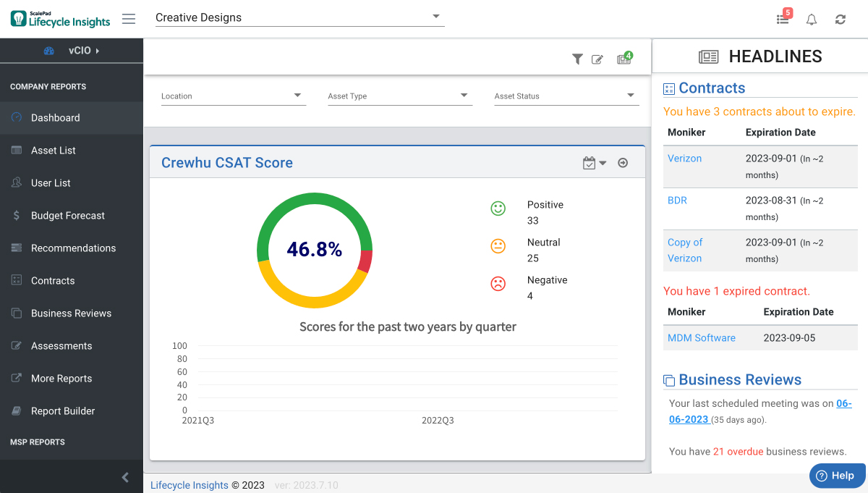The width and height of the screenshot is (868, 493).
Task: Collapse the sidebar with the chevron arrow
Action: tap(124, 477)
